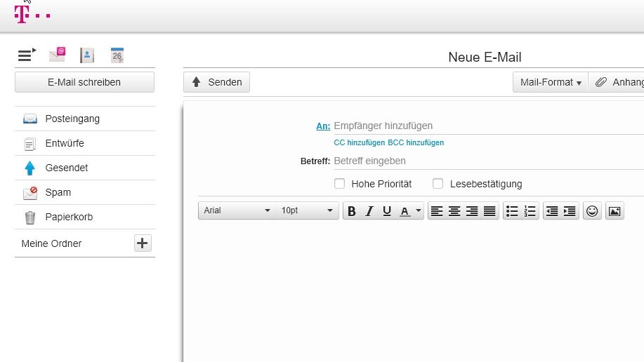Expand the Mail-Format dropdown
644x362 pixels.
(550, 82)
